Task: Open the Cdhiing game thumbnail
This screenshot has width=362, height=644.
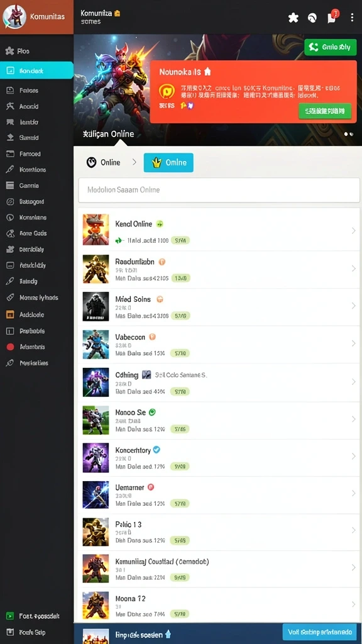Action: pos(96,382)
